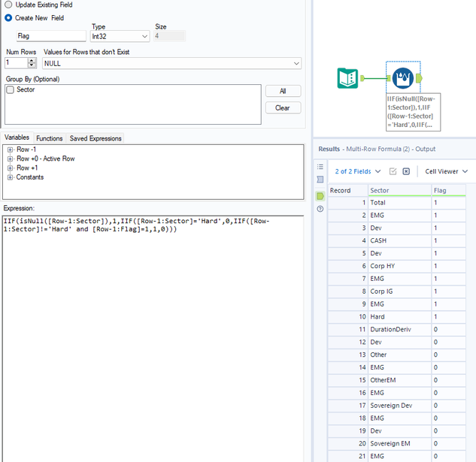Image resolution: width=476 pixels, height=462 pixels.
Task: Select the OtherEM sector cell
Action: (x=399, y=380)
